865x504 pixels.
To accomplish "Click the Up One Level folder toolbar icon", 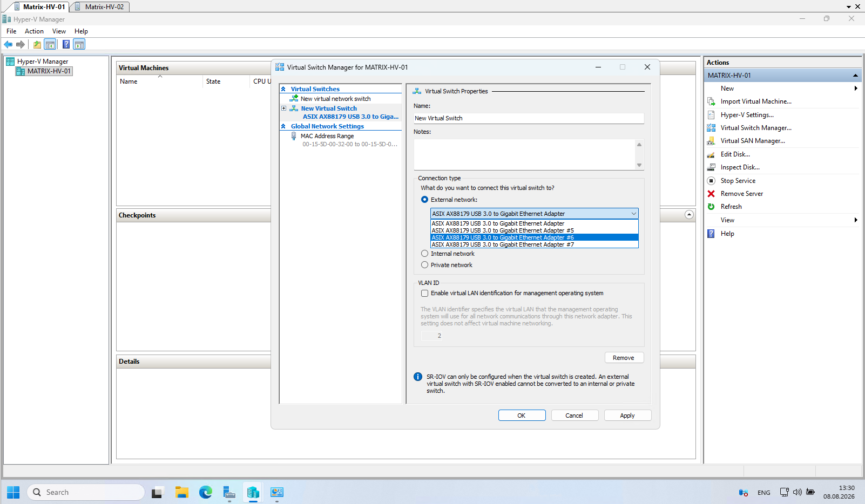I will 37,44.
